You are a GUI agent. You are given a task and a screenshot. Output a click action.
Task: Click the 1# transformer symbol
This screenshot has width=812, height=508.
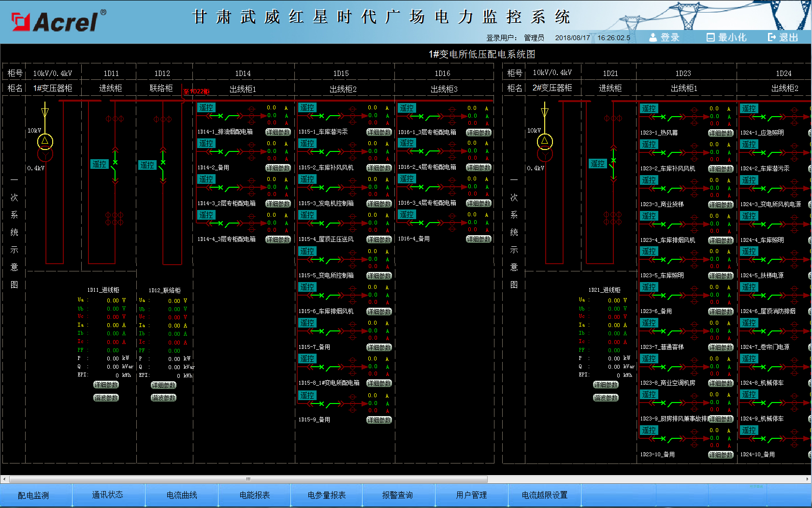[x=45, y=148]
